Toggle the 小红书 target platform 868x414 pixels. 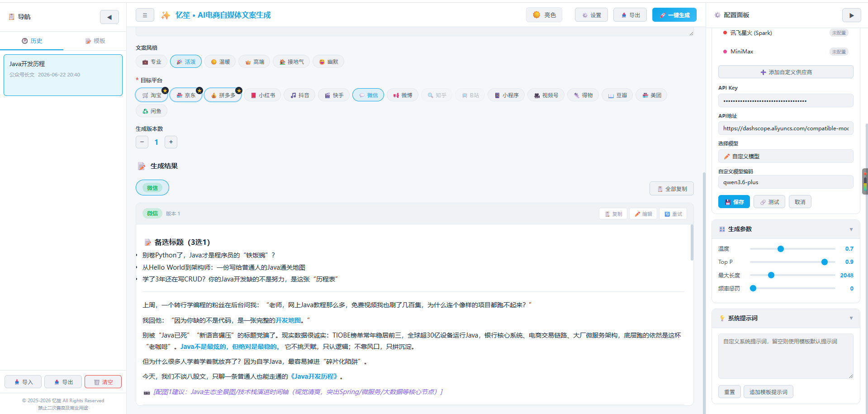[263, 95]
